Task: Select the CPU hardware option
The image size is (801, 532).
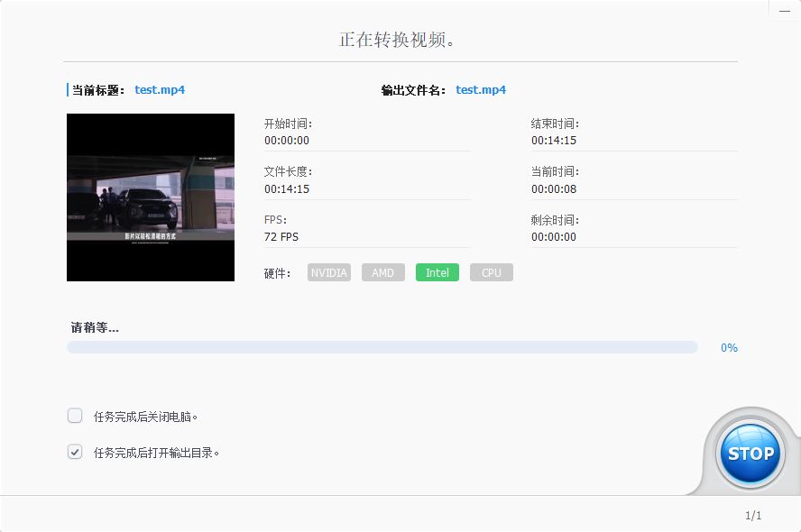Action: point(492,272)
